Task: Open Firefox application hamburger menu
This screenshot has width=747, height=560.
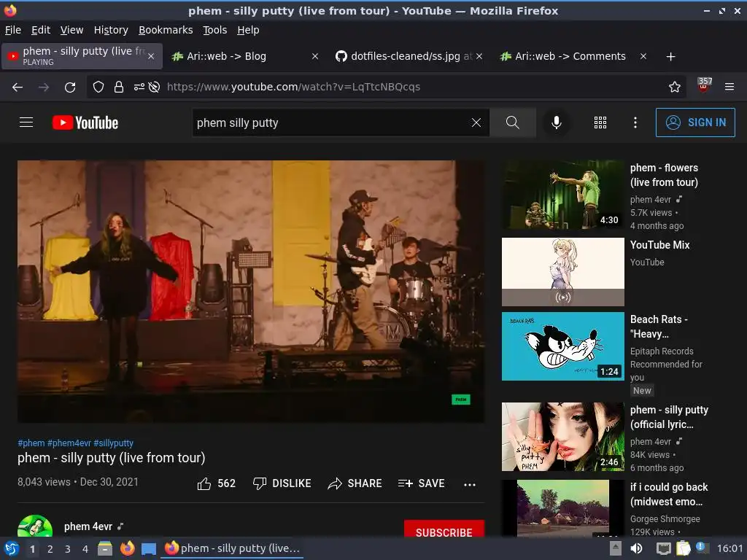Action: point(729,87)
